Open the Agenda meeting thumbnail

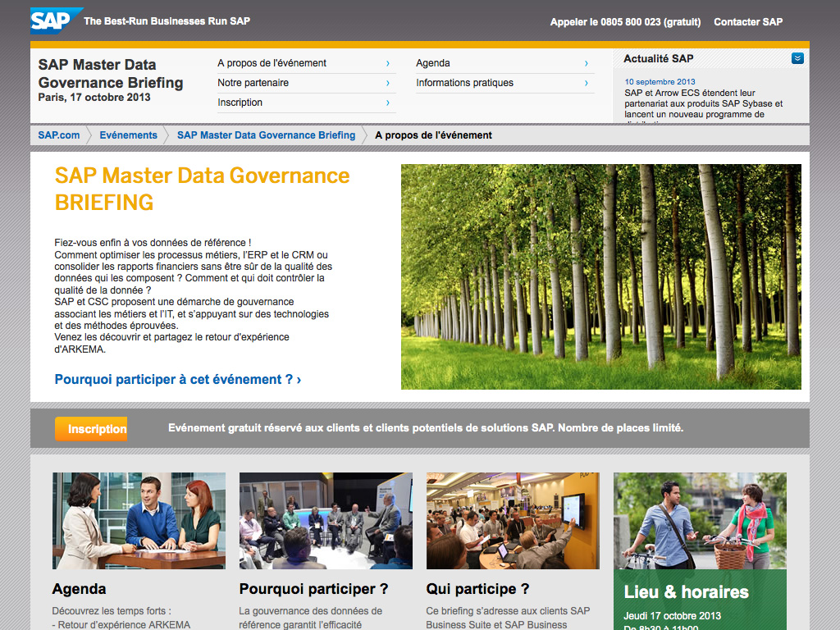click(x=139, y=521)
